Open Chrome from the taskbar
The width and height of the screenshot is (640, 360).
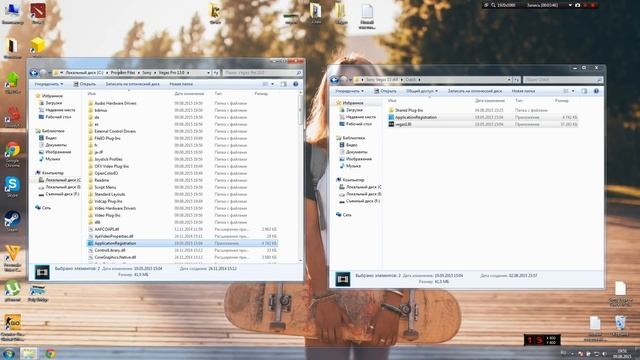click(x=51, y=353)
